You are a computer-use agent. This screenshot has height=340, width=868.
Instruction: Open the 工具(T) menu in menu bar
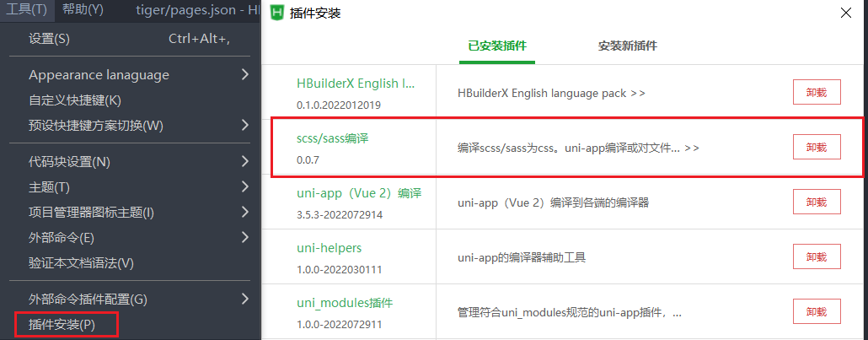pyautogui.click(x=28, y=10)
